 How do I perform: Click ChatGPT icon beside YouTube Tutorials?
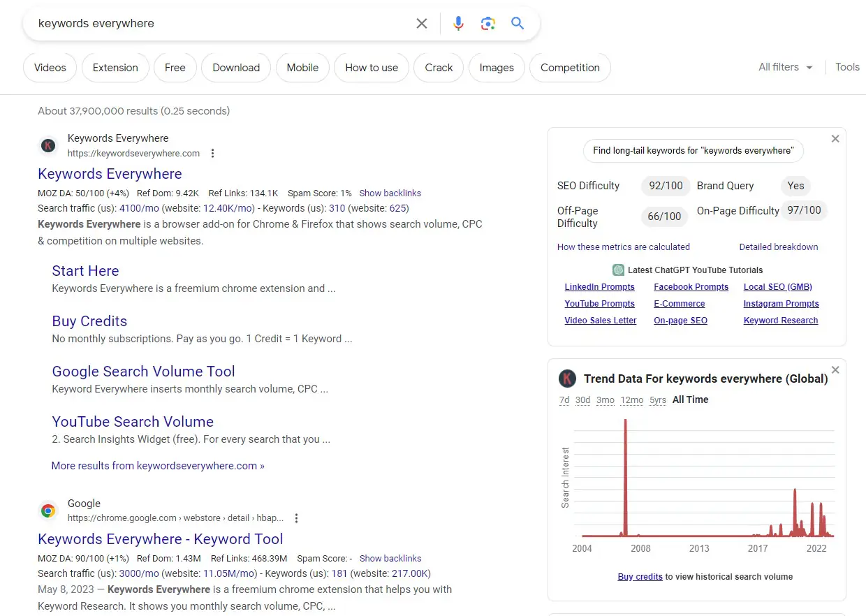pyautogui.click(x=618, y=270)
